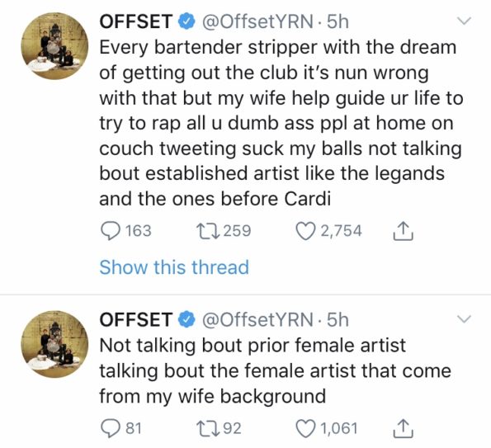This screenshot has height=448, width=491.
Task: Like the second tweet with 1,061 likes
Action: pyautogui.click(x=327, y=428)
